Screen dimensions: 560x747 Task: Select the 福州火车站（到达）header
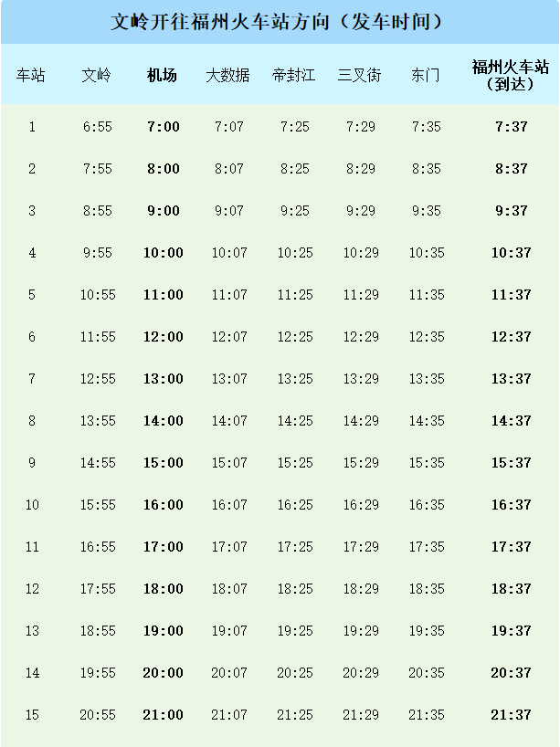tap(511, 75)
